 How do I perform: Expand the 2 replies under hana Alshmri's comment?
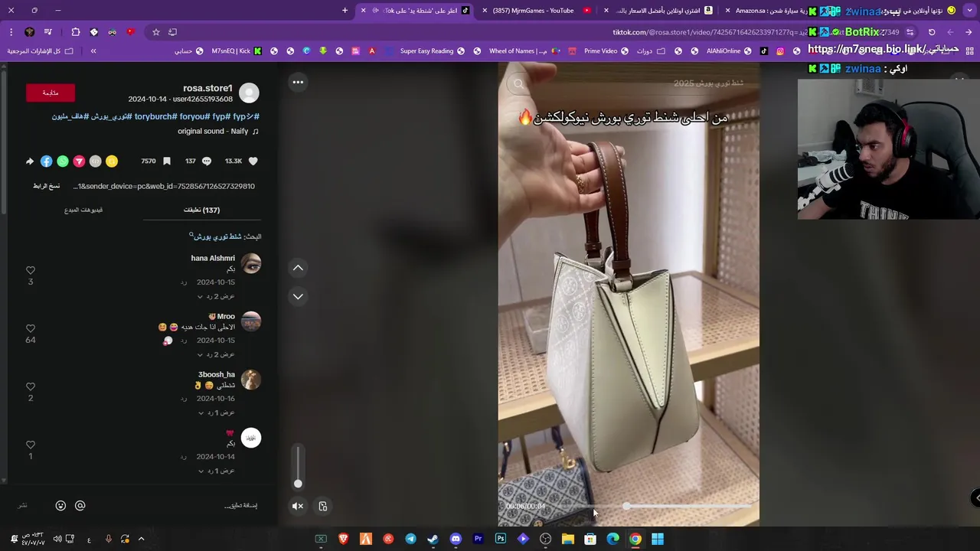click(216, 296)
